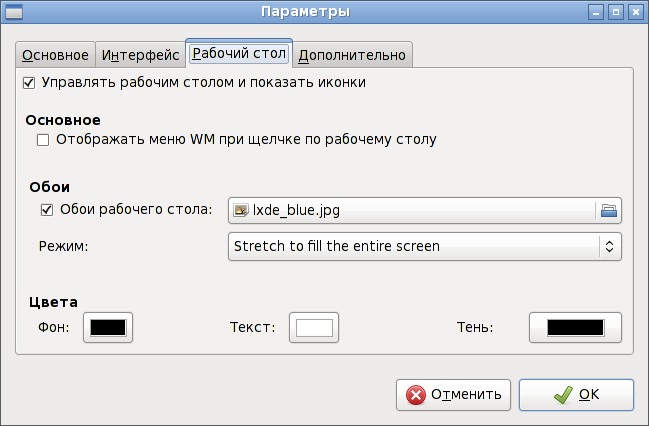Go to the Дополнительно tab

coord(352,55)
